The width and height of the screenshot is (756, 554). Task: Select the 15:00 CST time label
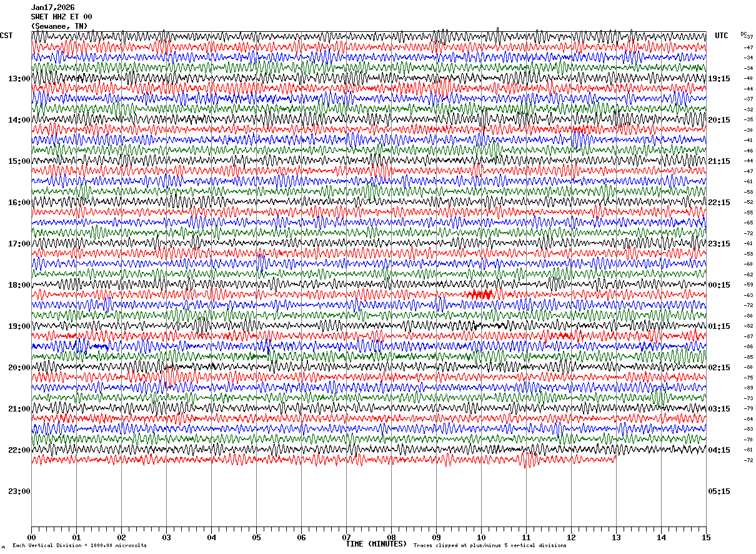coord(19,161)
